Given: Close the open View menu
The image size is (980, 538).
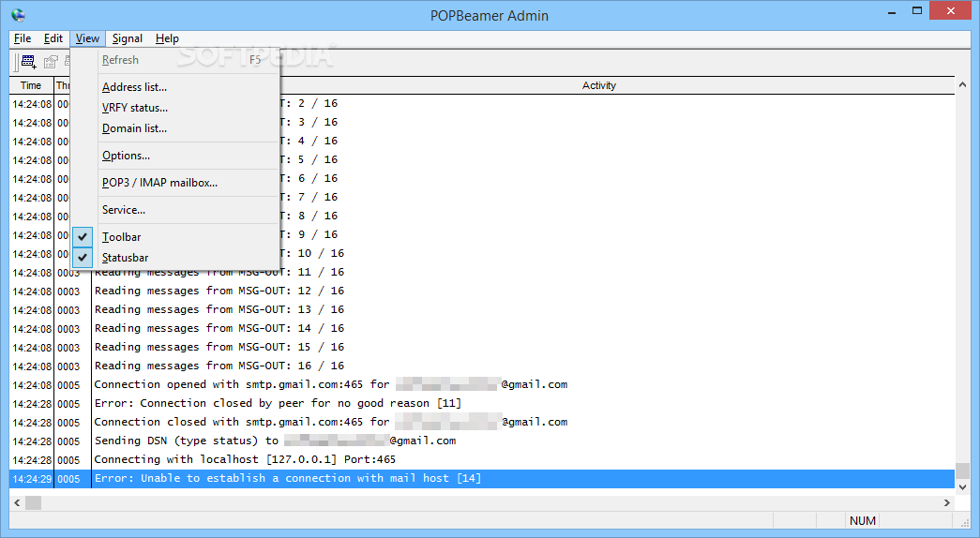Looking at the screenshot, I should [x=87, y=38].
